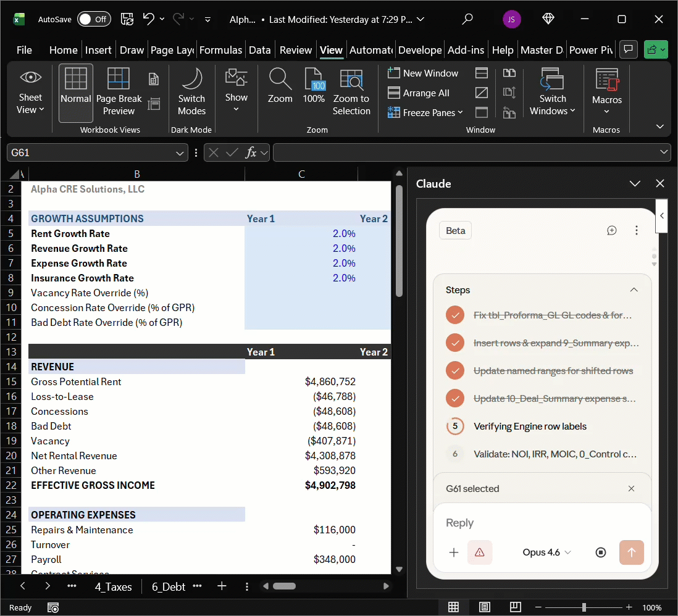Image resolution: width=678 pixels, height=616 pixels.
Task: Select the Zoom to Selection tool
Action: click(x=351, y=91)
